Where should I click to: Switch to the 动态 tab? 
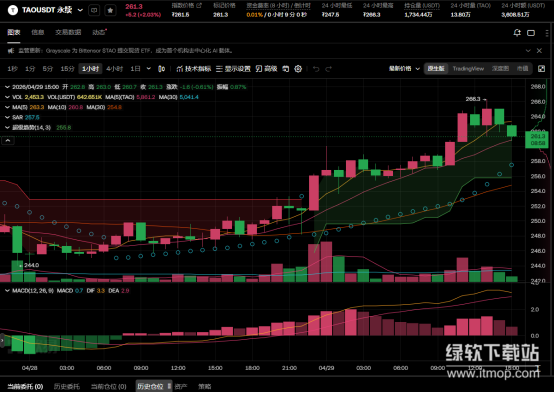pyautogui.click(x=99, y=32)
